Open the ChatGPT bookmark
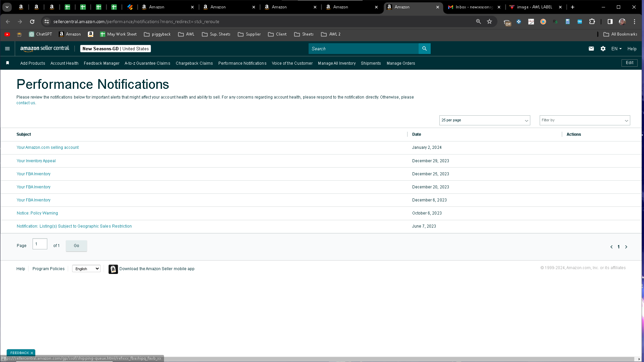 40,34
